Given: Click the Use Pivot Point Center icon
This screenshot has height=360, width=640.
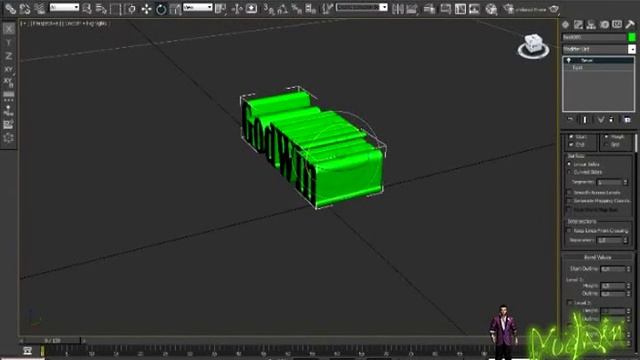Looking at the screenshot, I should (220, 8).
